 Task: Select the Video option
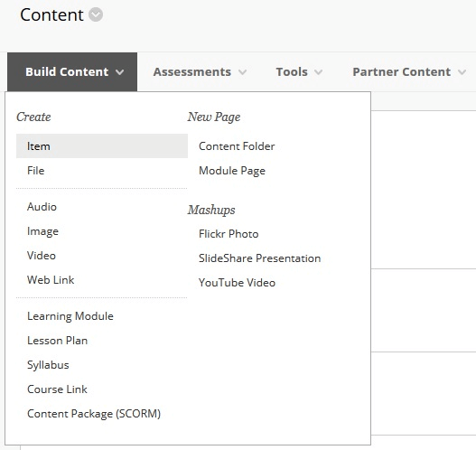click(x=42, y=256)
